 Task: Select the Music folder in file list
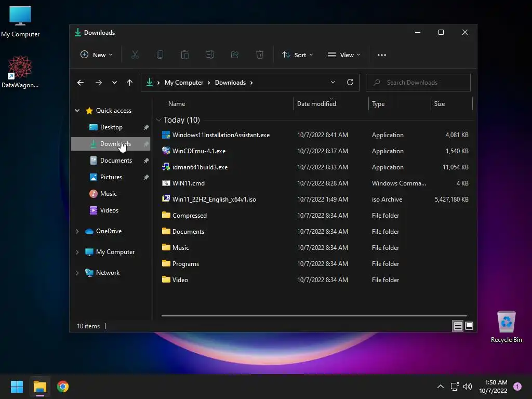tap(315, 248)
